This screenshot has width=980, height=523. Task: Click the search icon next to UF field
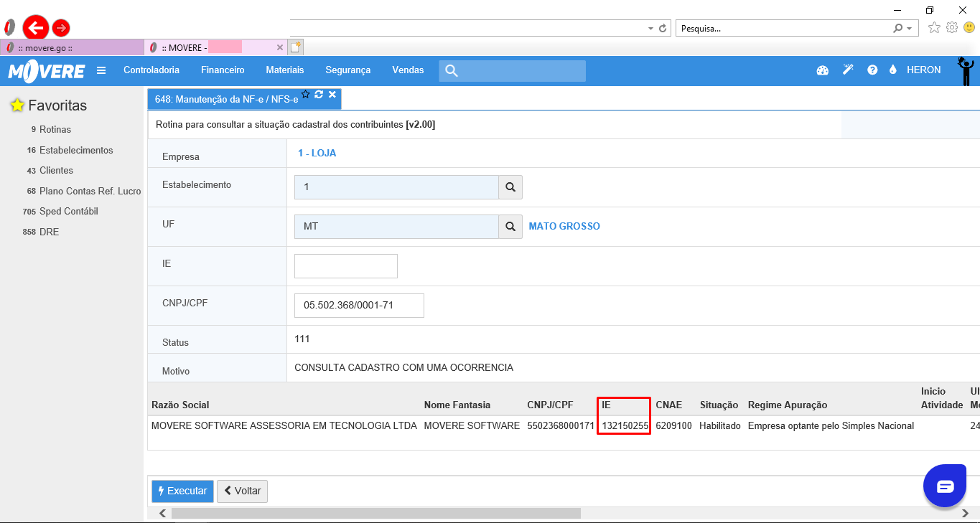pos(510,226)
